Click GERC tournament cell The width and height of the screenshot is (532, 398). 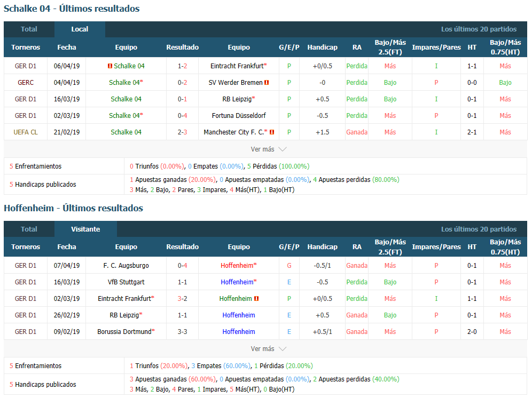[26, 82]
